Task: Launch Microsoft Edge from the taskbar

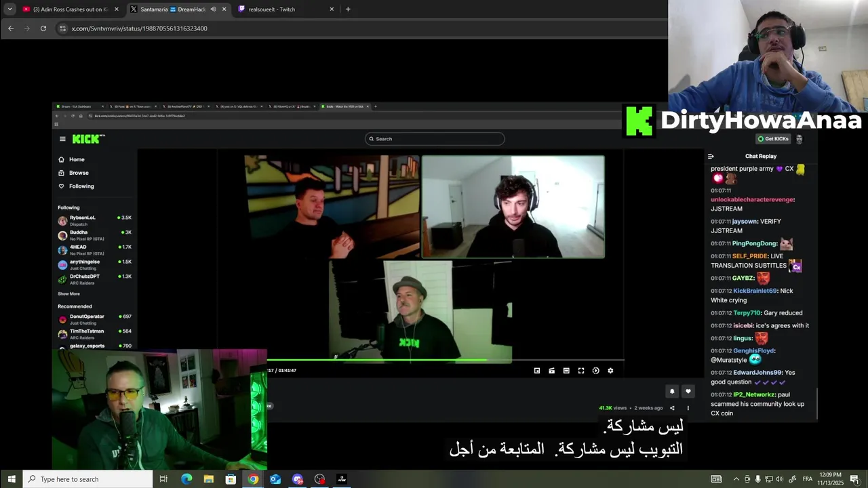Action: tap(186, 479)
